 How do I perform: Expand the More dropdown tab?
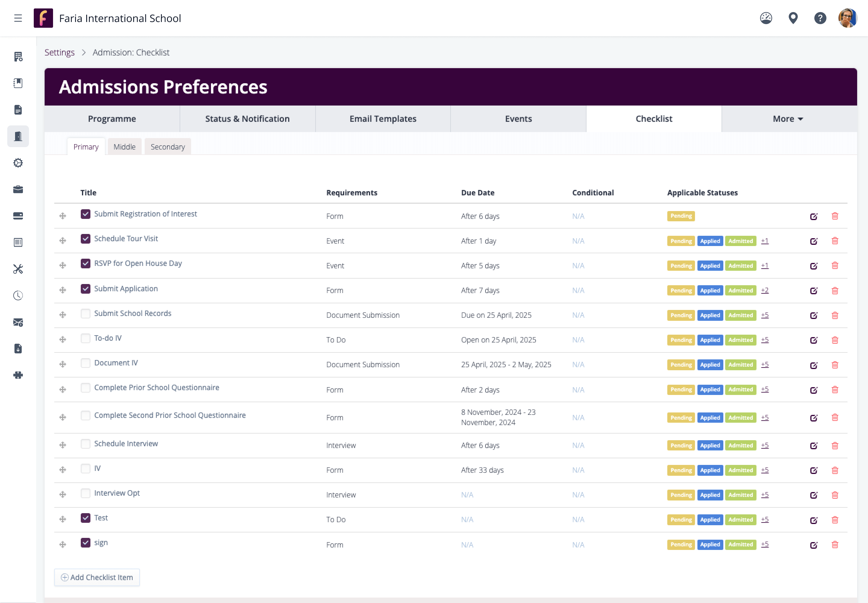(788, 118)
